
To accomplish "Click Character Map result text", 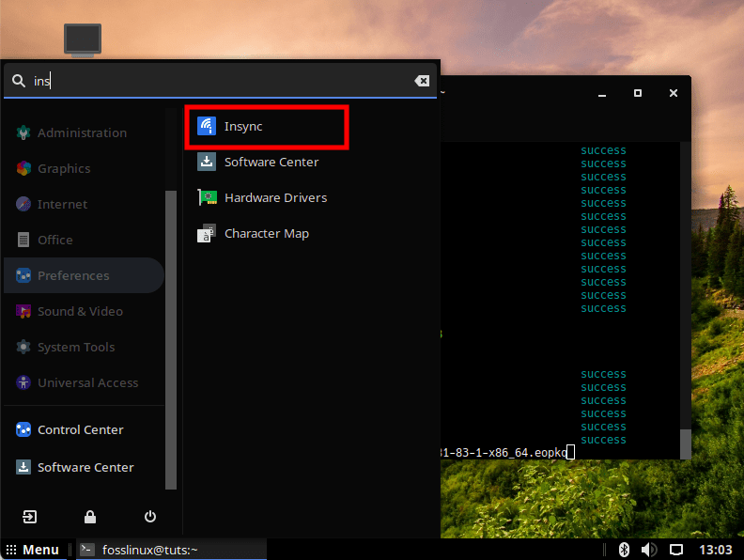I will pyautogui.click(x=267, y=234).
